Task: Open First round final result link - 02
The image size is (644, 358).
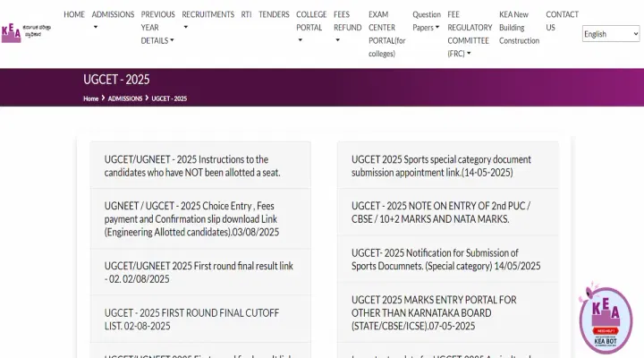Action: [200, 272]
